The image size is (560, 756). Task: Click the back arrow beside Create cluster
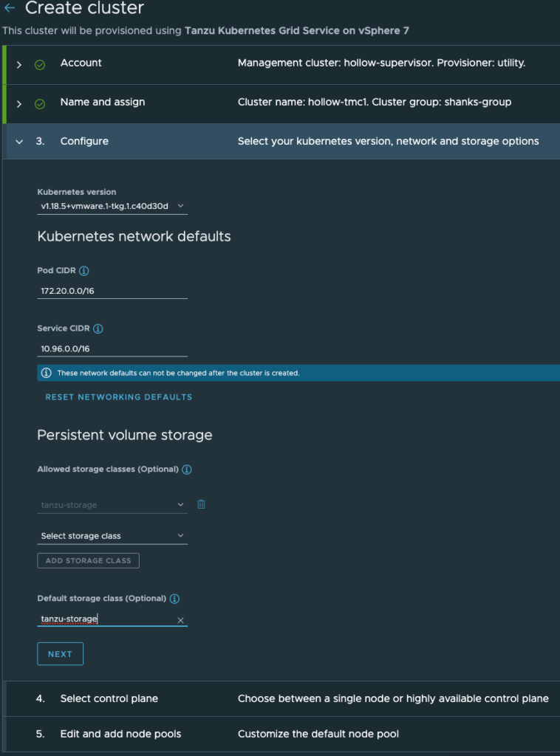(10, 9)
